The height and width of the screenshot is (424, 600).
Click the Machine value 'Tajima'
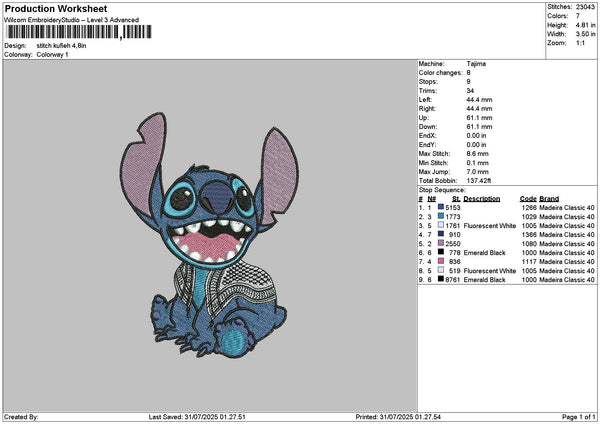point(476,64)
